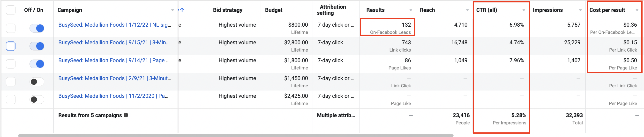This screenshot has width=644, height=137.
Task: Turn off the 9/14/21 Page campaign switch
Action: [x=37, y=64]
